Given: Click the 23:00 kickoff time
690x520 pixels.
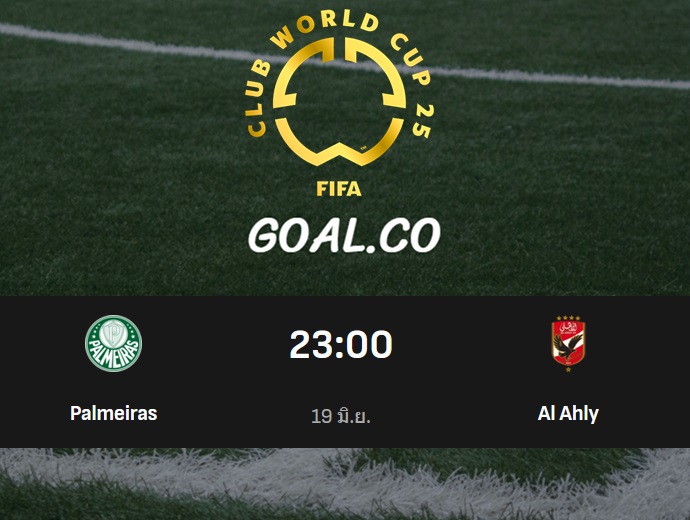Looking at the screenshot, I should [341, 344].
